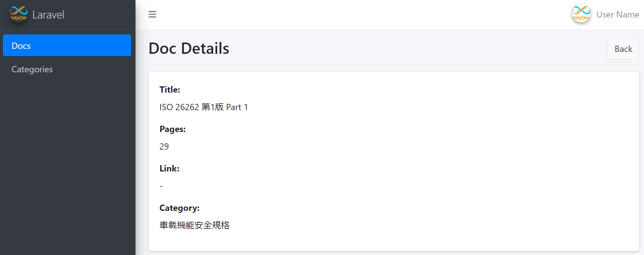Click the InfyOm logo in the sidebar
This screenshot has width=644, height=255.
click(x=19, y=14)
